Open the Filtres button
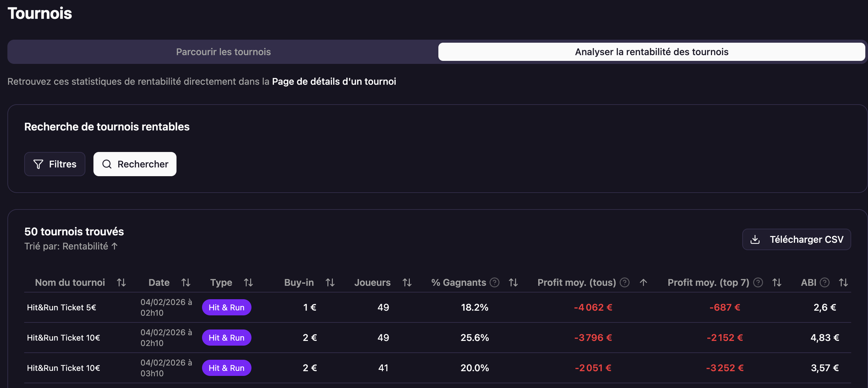 point(54,164)
